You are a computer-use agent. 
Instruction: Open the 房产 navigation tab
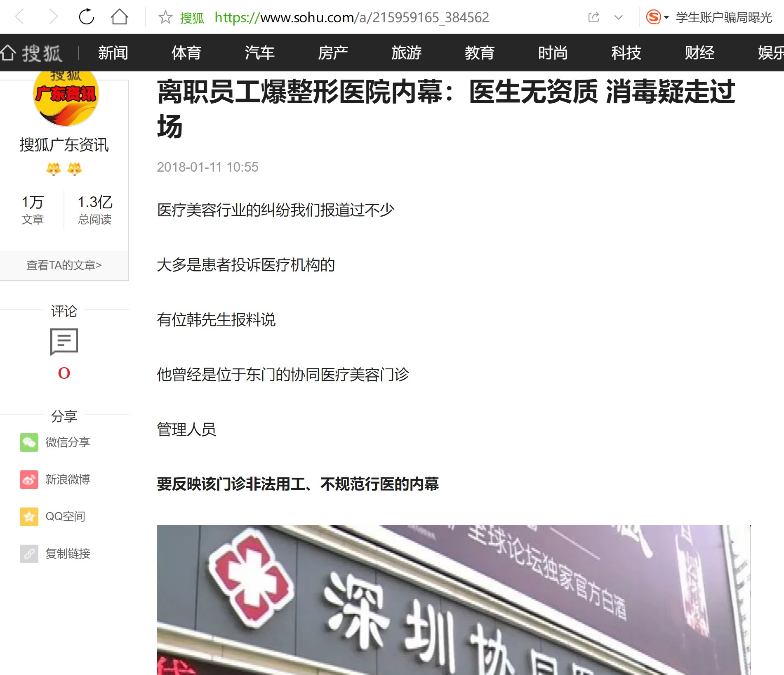[x=333, y=53]
